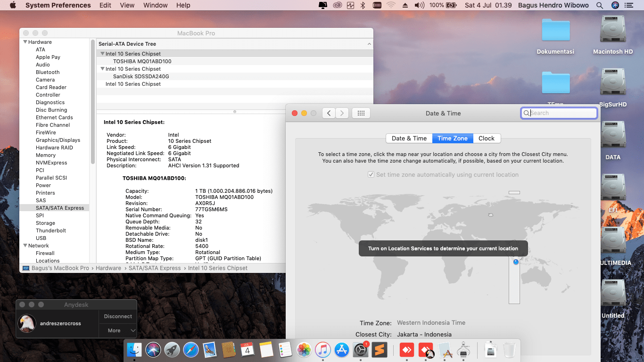Open the Apple menu

click(x=13, y=5)
